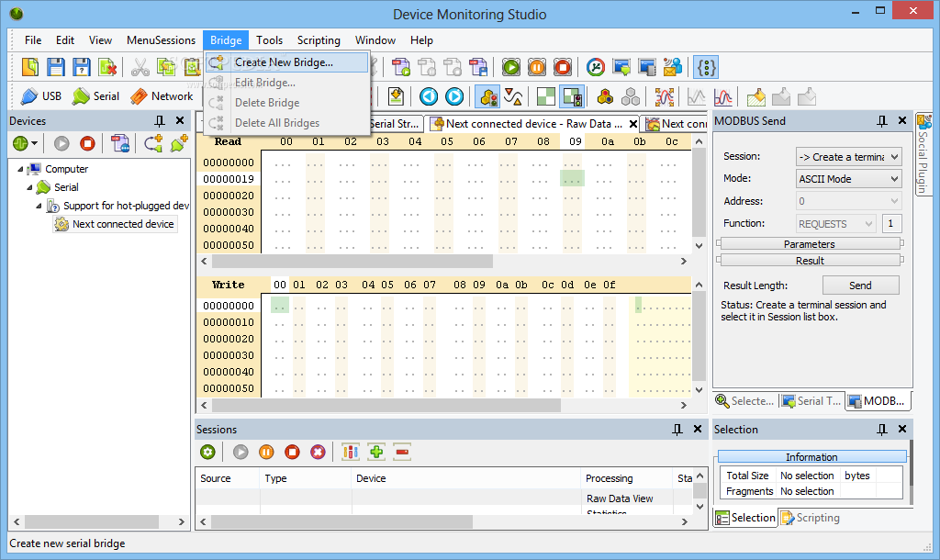940x560 pixels.
Task: Click the red stop button in main toolbar
Action: click(x=563, y=67)
